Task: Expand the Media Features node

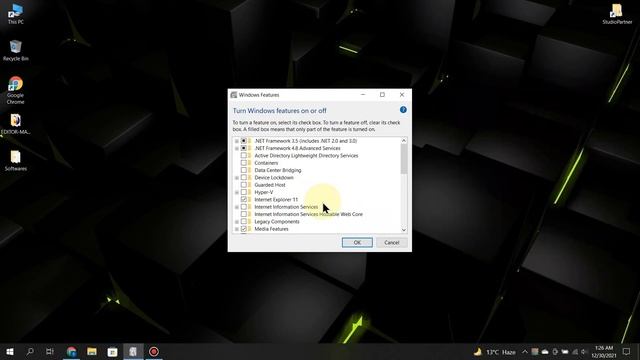Action: [237, 229]
